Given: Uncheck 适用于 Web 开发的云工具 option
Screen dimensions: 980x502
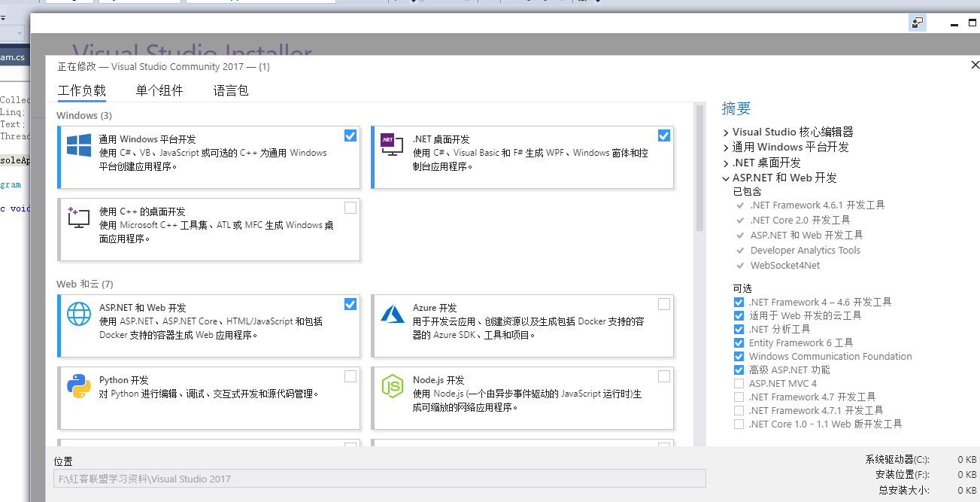Looking at the screenshot, I should pos(739,315).
